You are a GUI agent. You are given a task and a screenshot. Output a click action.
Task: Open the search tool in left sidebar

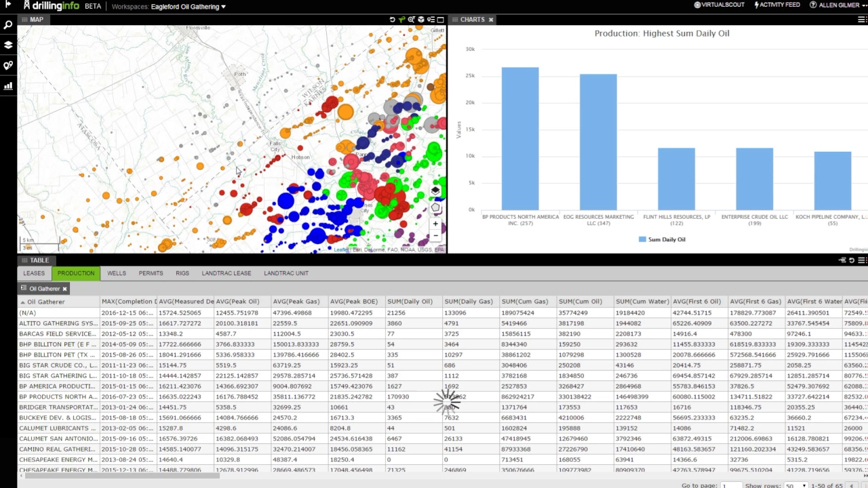[8, 25]
